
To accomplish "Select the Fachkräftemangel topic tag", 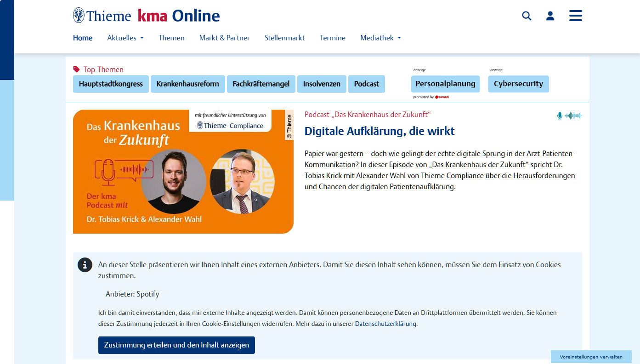I will tap(261, 84).
